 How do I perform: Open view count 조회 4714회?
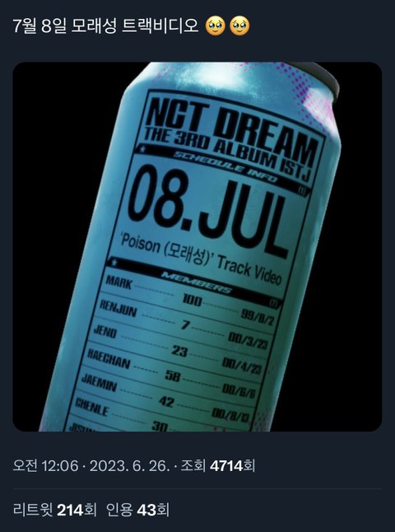click(x=218, y=466)
